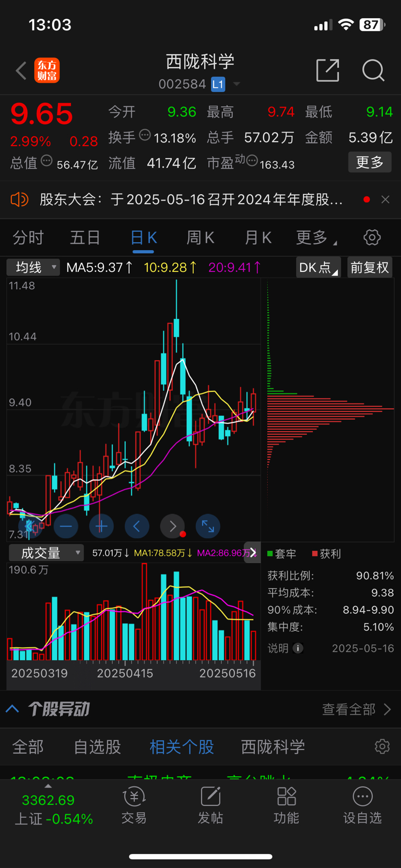Select the 日K tab
Image resolution: width=401 pixels, height=868 pixels.
pyautogui.click(x=143, y=238)
